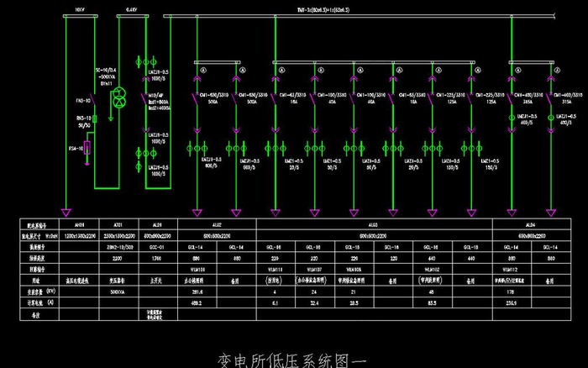Select the TMY busbar specification text
The height and width of the screenshot is (368, 588).
click(x=323, y=10)
